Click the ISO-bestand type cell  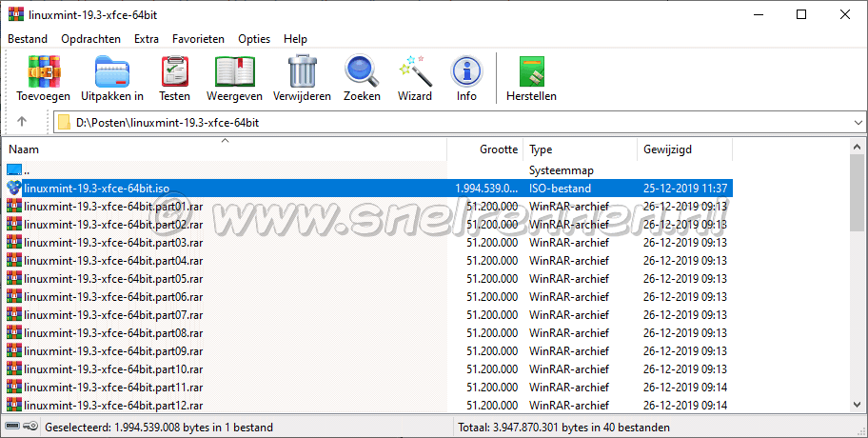pos(560,189)
